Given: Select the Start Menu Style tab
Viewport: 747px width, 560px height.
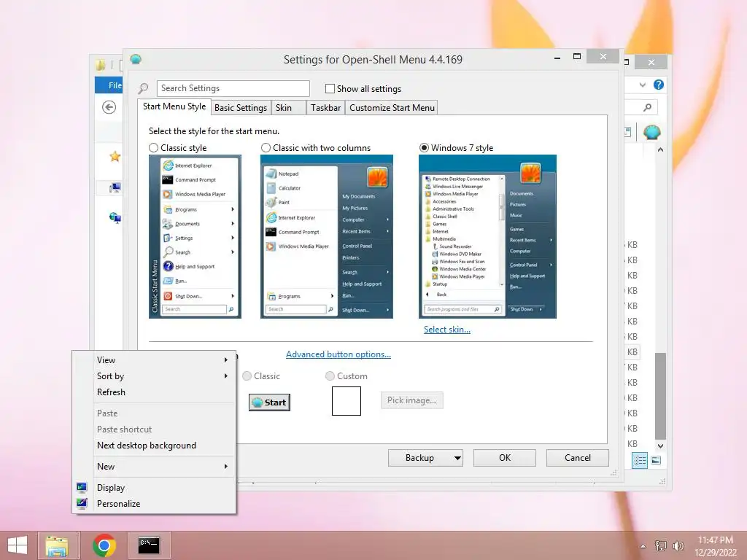Looking at the screenshot, I should pos(174,106).
